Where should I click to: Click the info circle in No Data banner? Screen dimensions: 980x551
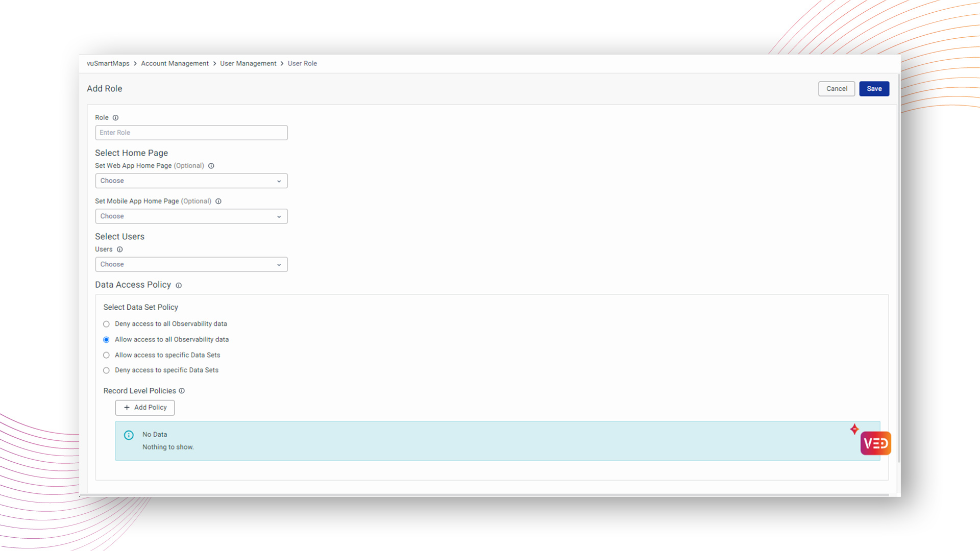click(x=129, y=435)
